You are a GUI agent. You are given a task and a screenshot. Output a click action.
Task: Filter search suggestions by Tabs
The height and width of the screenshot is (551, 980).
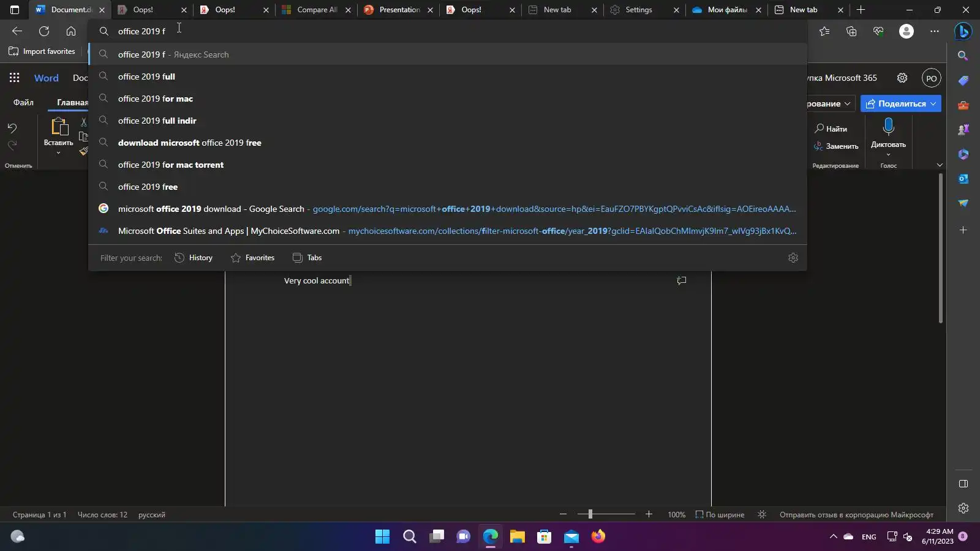tap(307, 258)
